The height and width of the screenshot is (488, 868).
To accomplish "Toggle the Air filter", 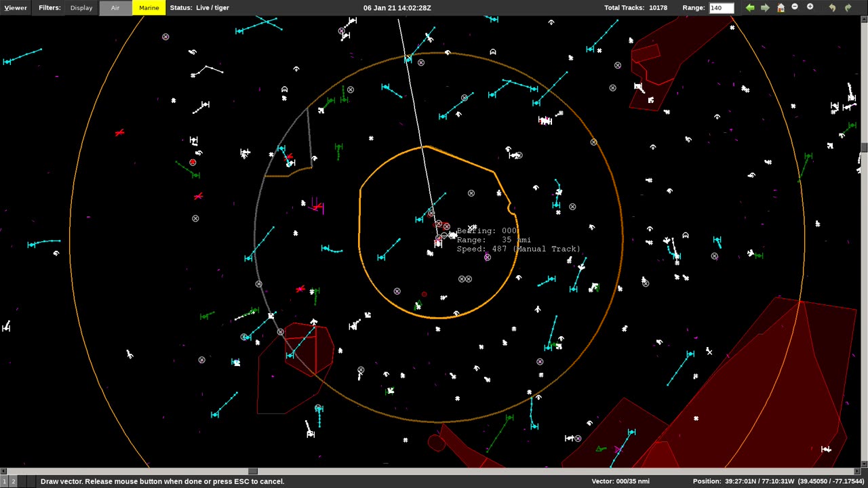I will [x=115, y=7].
